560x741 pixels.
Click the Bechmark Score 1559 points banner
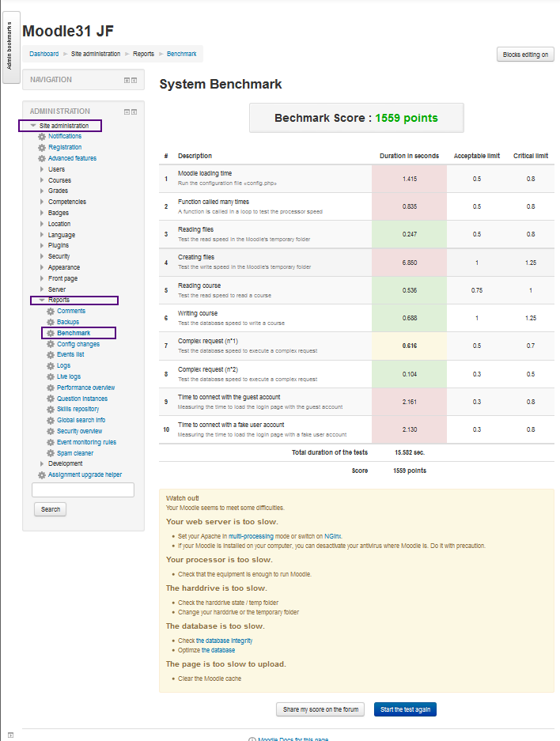[356, 118]
